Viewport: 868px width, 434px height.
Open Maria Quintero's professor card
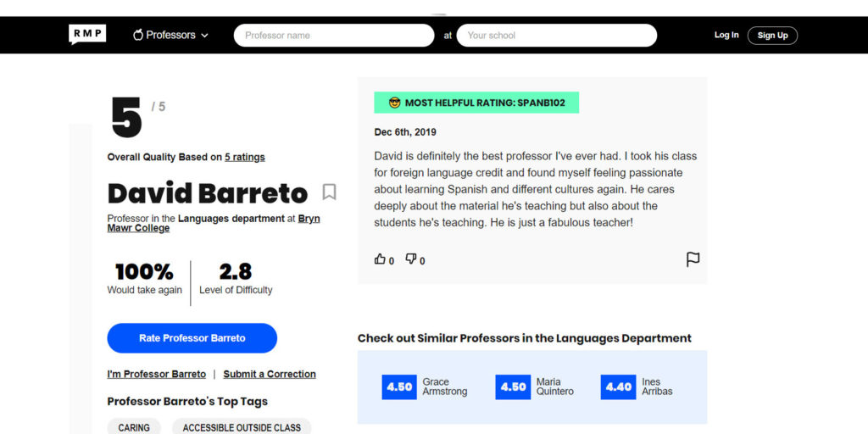[535, 387]
